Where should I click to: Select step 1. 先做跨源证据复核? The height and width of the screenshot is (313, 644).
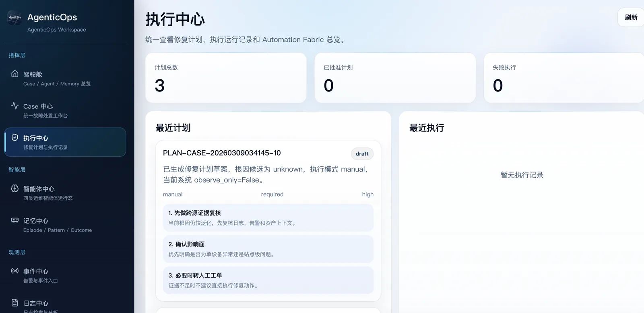pyautogui.click(x=268, y=218)
